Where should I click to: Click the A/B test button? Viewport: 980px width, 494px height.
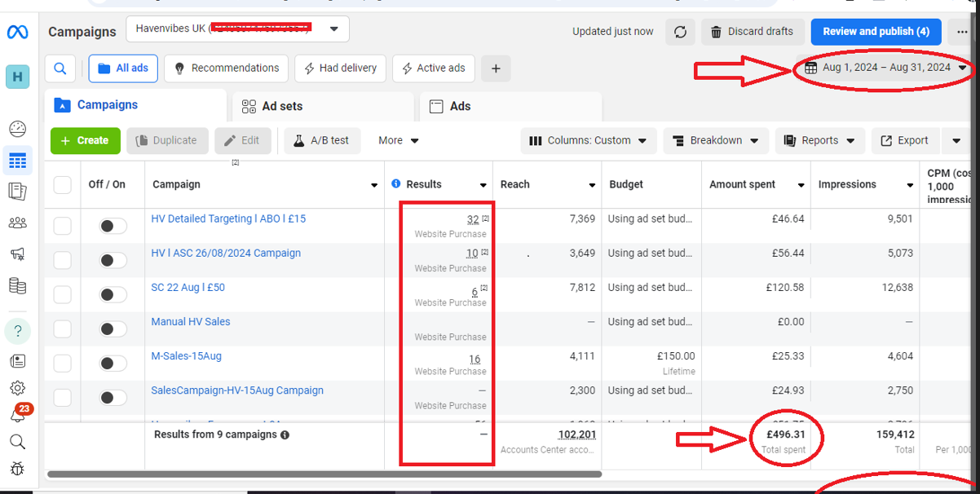(321, 140)
